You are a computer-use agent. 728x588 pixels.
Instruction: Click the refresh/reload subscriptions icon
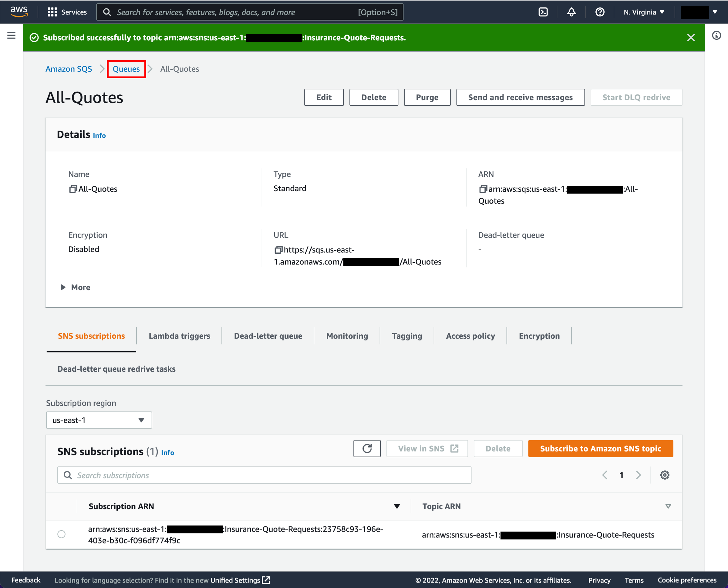pos(367,448)
